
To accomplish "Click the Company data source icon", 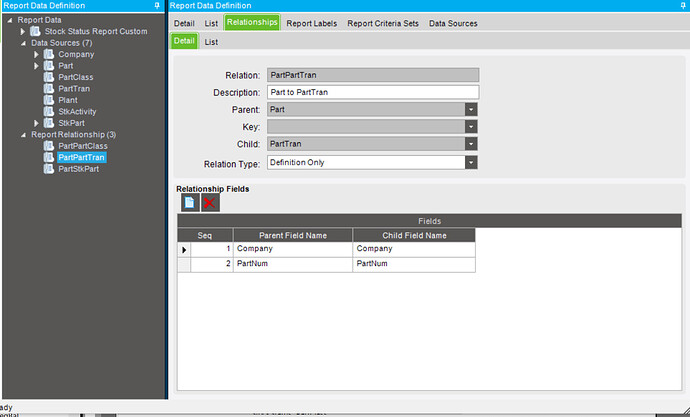I will tap(49, 54).
